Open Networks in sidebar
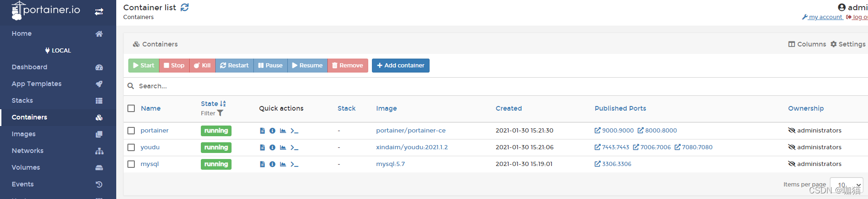The height and width of the screenshot is (199, 868). 58,151
